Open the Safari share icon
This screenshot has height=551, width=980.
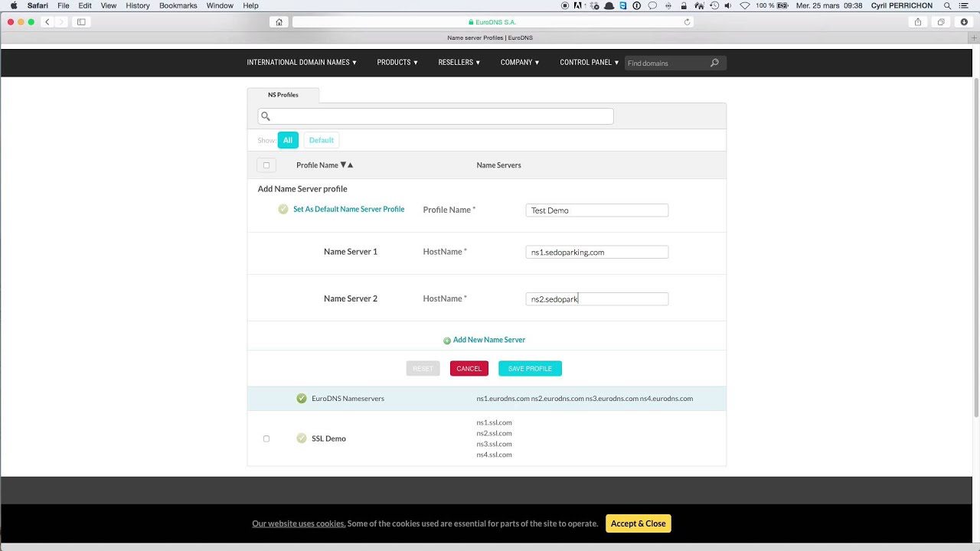(917, 22)
